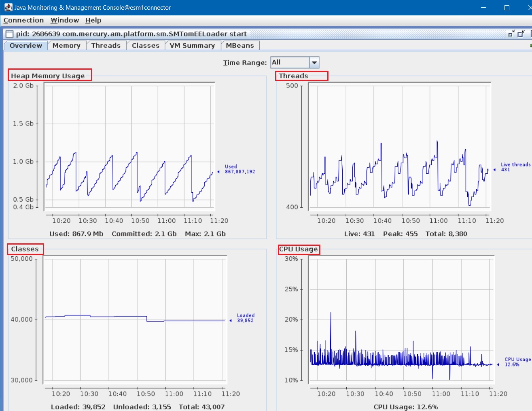532x411 pixels.
Task: Click the Loaded 39,852 label on Classes chart
Action: click(246, 317)
